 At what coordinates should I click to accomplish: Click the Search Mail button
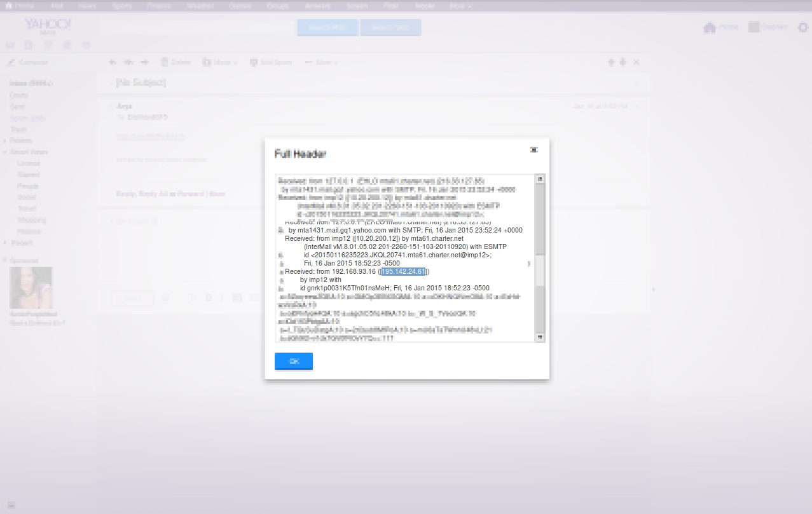coord(327,28)
